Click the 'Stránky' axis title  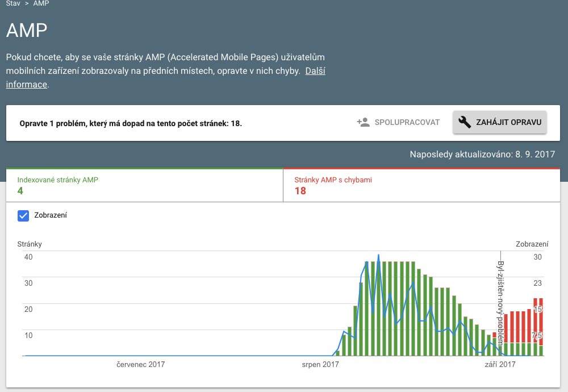click(30, 244)
